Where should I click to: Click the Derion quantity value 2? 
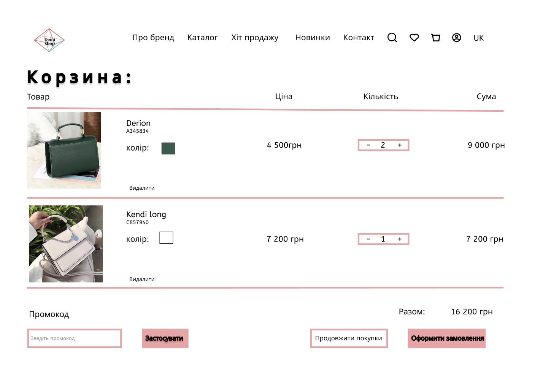[383, 145]
